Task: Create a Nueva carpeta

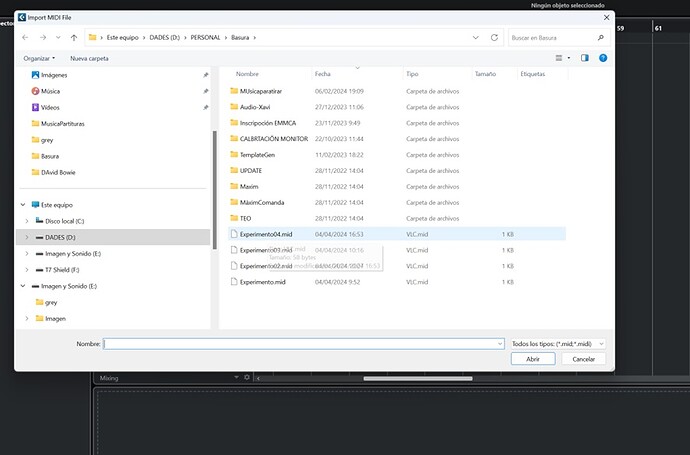Action: [x=89, y=58]
